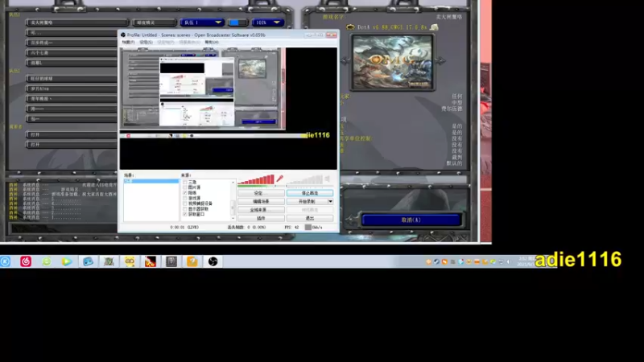This screenshot has width=644, height=362.
Task: Open the first menu (File) in the OBS menu bar
Action: click(129, 43)
